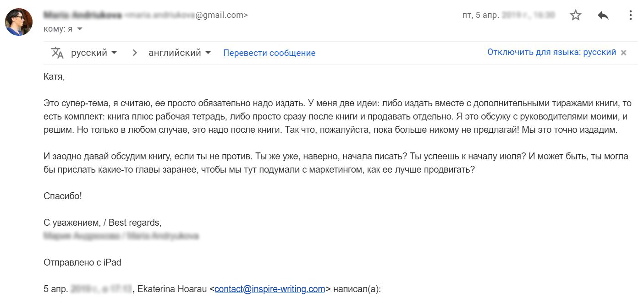Star this email message
This screenshot has height=304, width=644.
click(575, 15)
